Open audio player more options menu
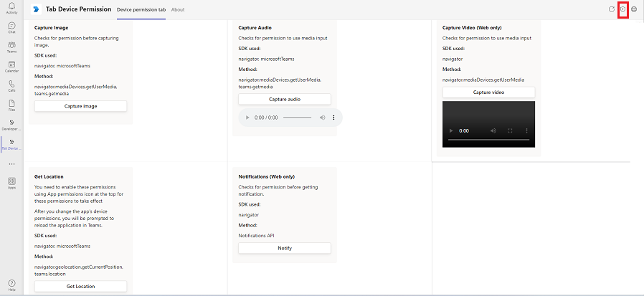 click(333, 118)
